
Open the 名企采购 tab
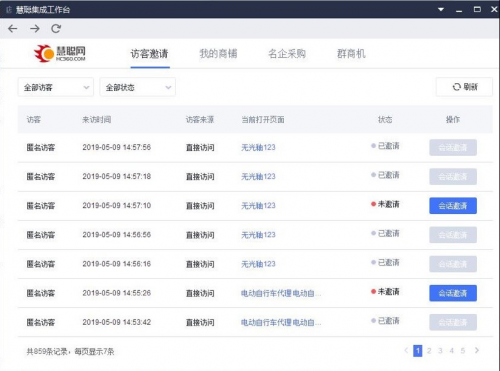point(287,54)
